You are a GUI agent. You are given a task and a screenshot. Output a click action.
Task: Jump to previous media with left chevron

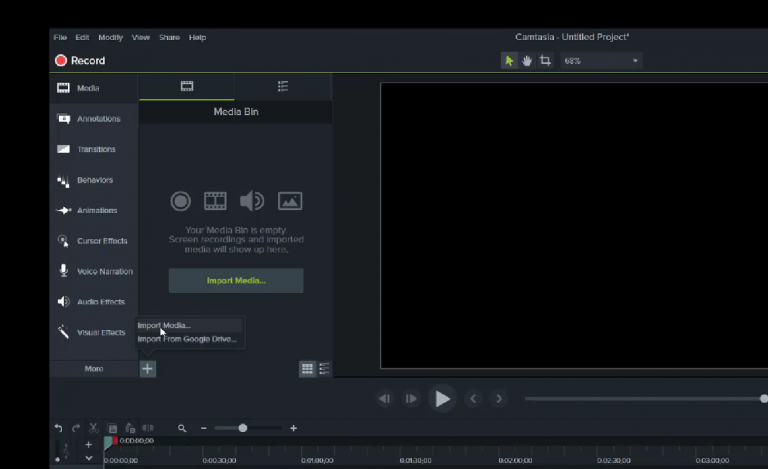pos(473,399)
